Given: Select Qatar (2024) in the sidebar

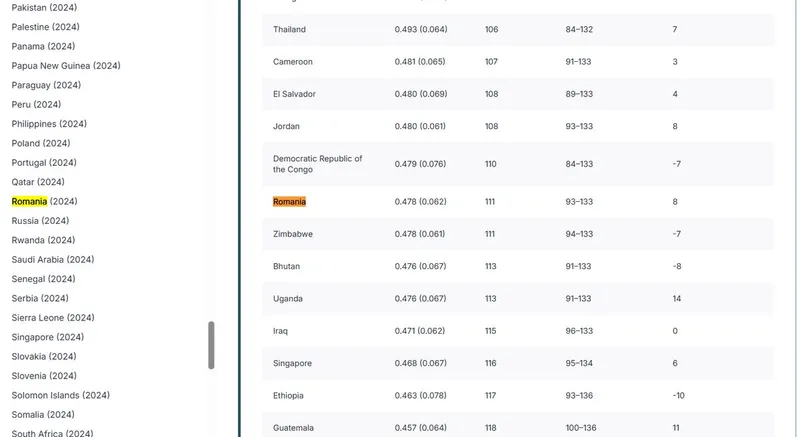Looking at the screenshot, I should point(38,182).
